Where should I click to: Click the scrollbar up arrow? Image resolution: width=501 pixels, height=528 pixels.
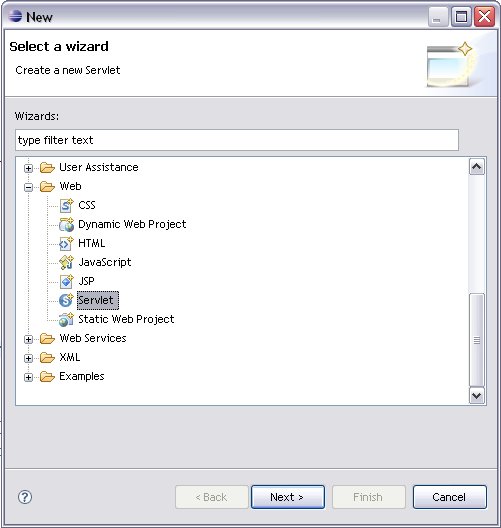tap(477, 166)
